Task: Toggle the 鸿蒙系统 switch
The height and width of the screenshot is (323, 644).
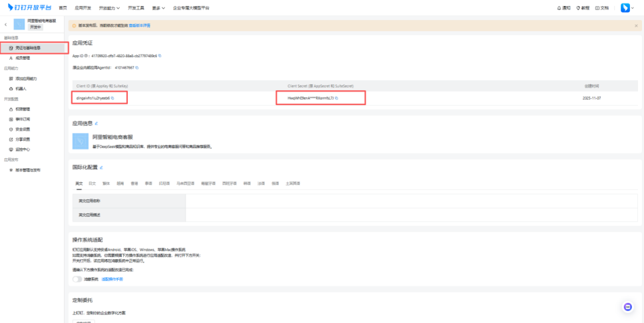Action: 77,279
